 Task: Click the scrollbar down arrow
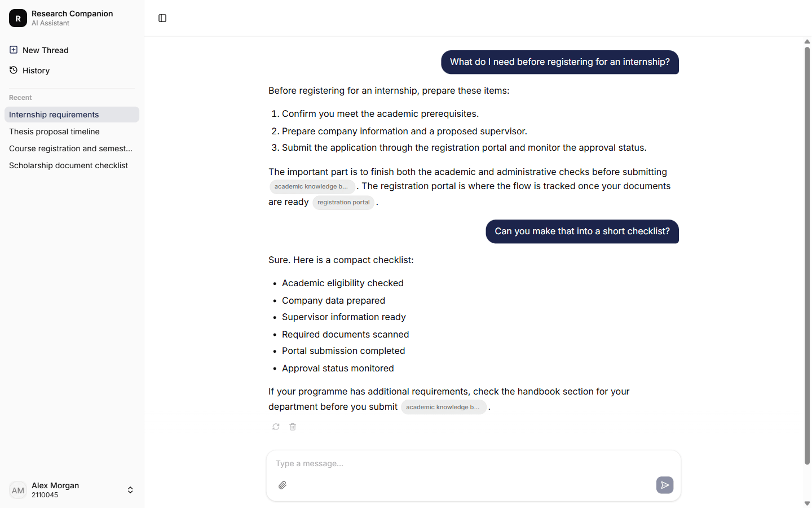(x=807, y=503)
